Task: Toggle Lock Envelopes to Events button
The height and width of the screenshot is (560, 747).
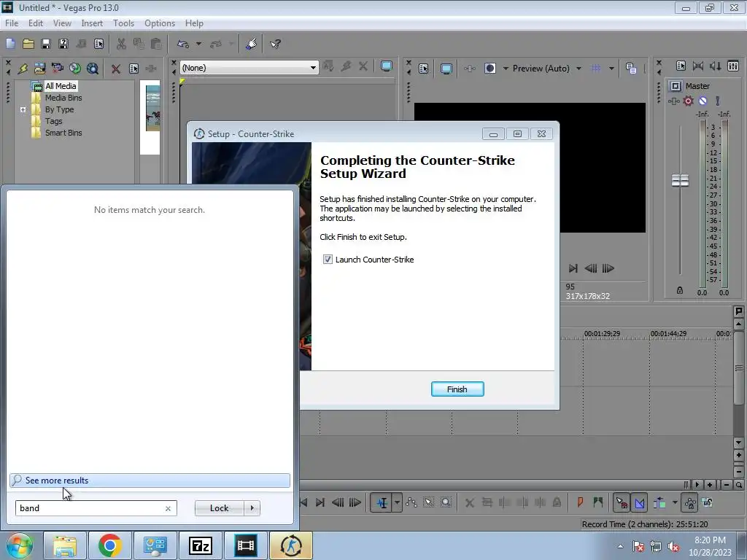Action: pyautogui.click(x=690, y=502)
